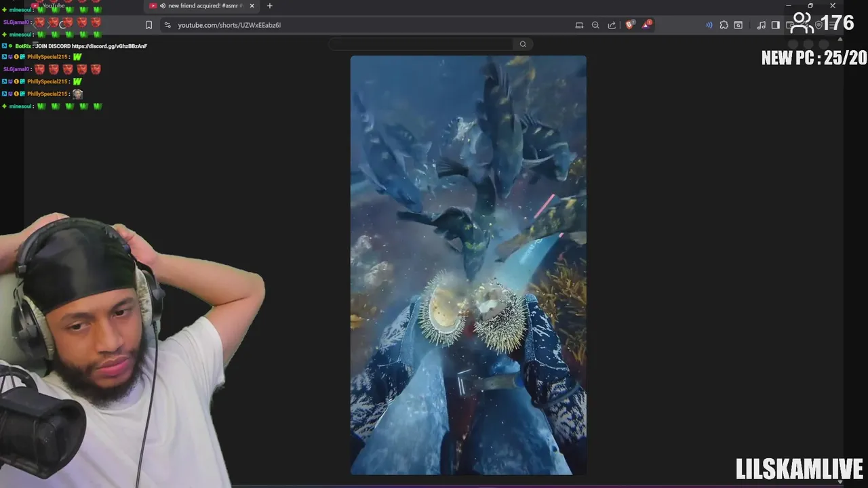Open site settings icon beside the URL
This screenshot has width=868, height=488.
point(167,25)
